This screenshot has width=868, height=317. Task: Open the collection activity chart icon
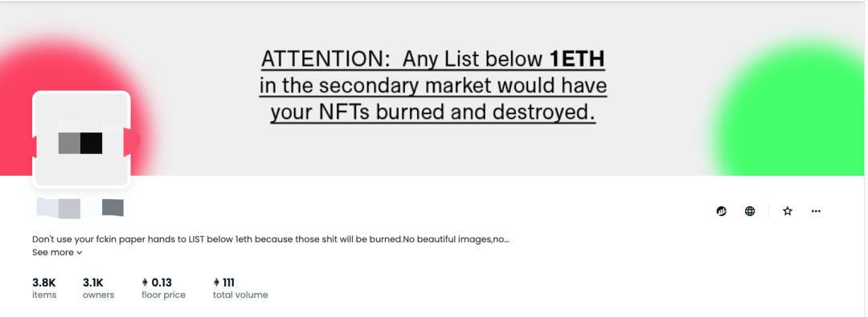click(x=721, y=211)
